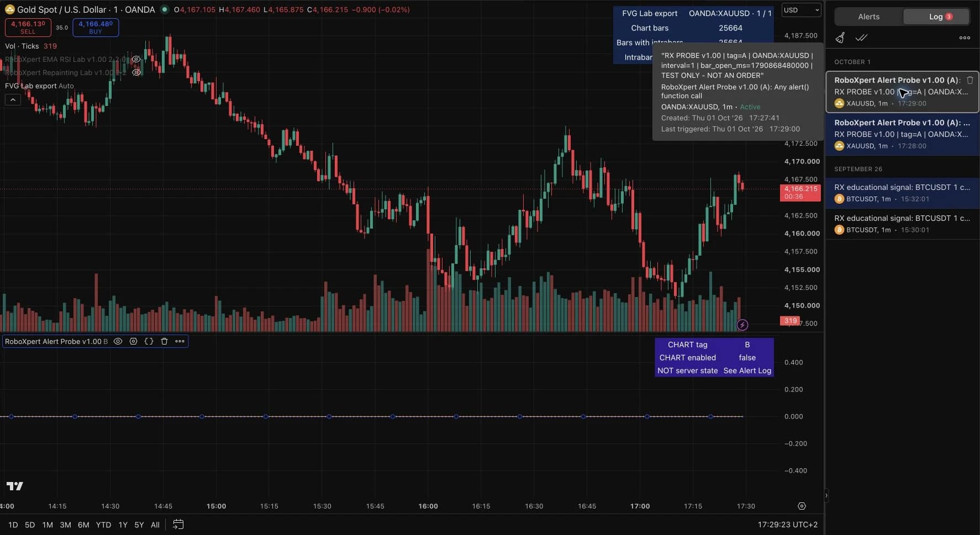Switch to the Alerts tab
Viewport: 980px width, 535px height.
coord(868,17)
